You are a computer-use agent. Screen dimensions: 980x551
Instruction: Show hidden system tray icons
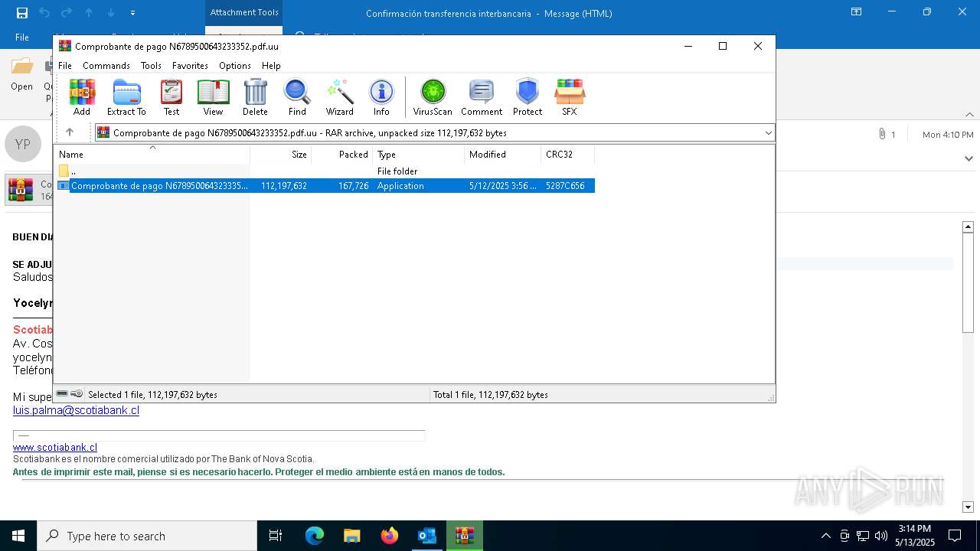coord(825,536)
